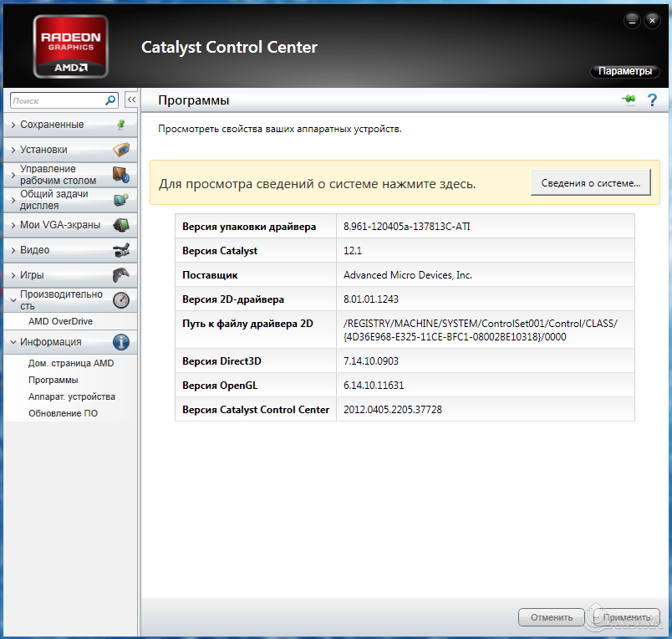The width and height of the screenshot is (672, 639).
Task: Click the green pin icon near help
Action: (x=629, y=100)
